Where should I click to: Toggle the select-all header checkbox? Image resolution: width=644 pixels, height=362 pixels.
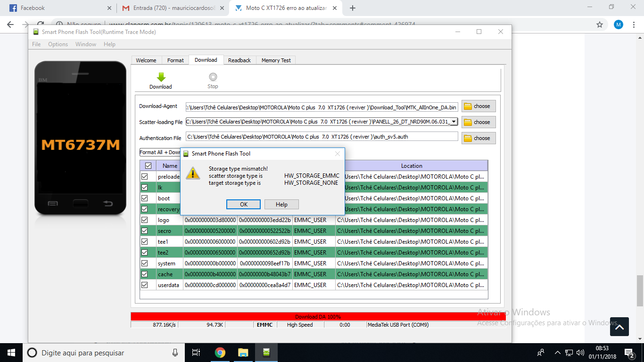148,166
